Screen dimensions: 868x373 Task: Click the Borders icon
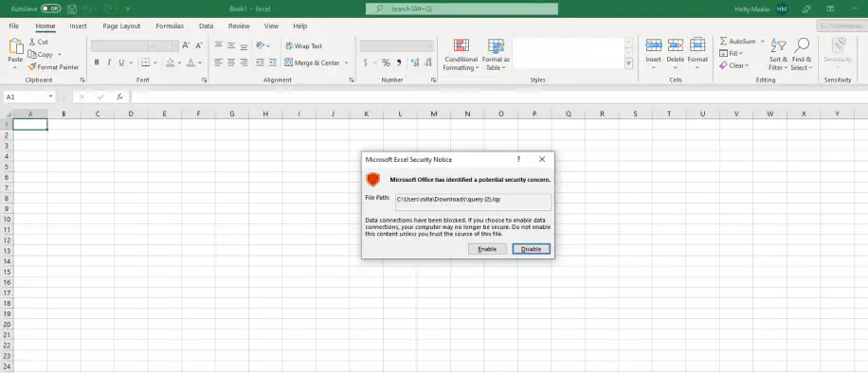[x=145, y=62]
